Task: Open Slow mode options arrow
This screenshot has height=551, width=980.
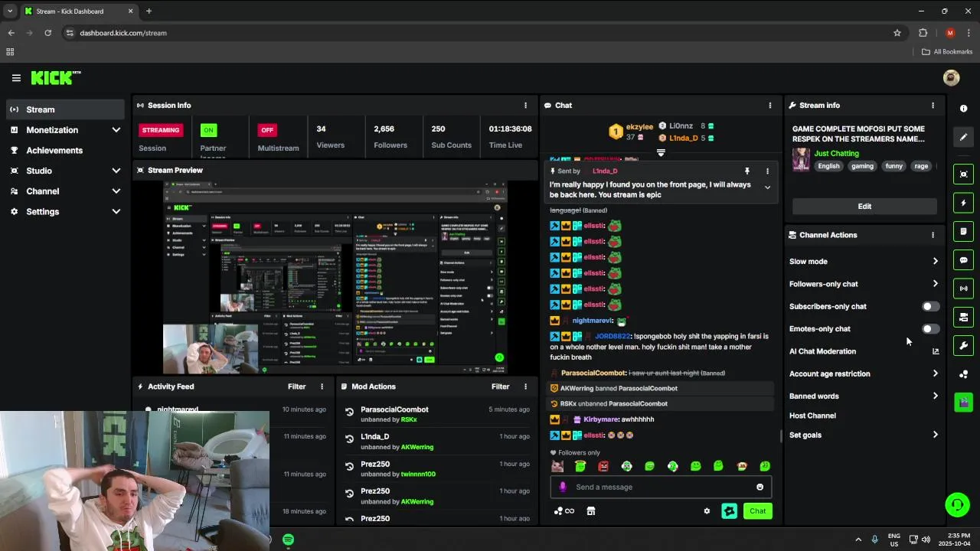Action: (935, 262)
